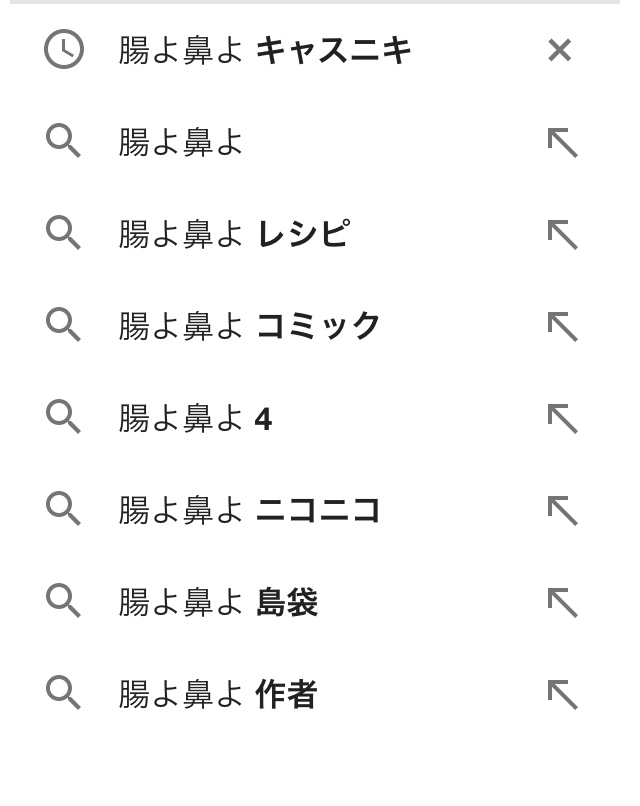Fill search with 腸よ鼻よ レシピ arrow

coord(562,235)
